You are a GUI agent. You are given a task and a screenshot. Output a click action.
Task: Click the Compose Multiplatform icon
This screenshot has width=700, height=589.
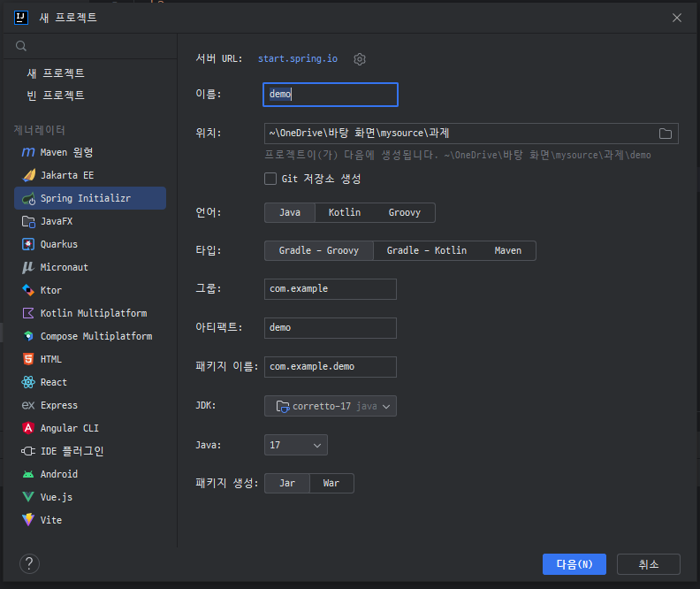28,336
